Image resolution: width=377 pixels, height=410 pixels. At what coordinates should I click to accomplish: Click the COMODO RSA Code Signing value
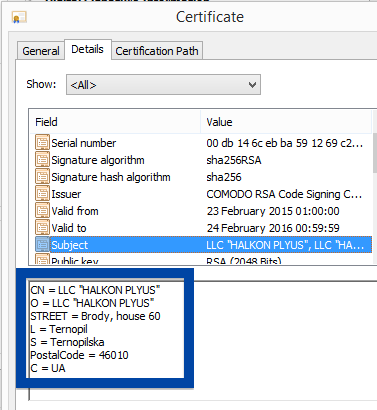[284, 194]
